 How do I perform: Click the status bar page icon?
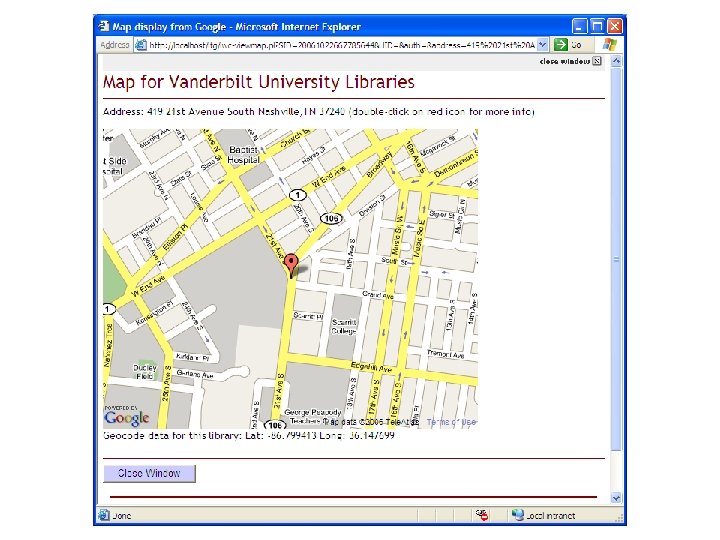[104, 515]
